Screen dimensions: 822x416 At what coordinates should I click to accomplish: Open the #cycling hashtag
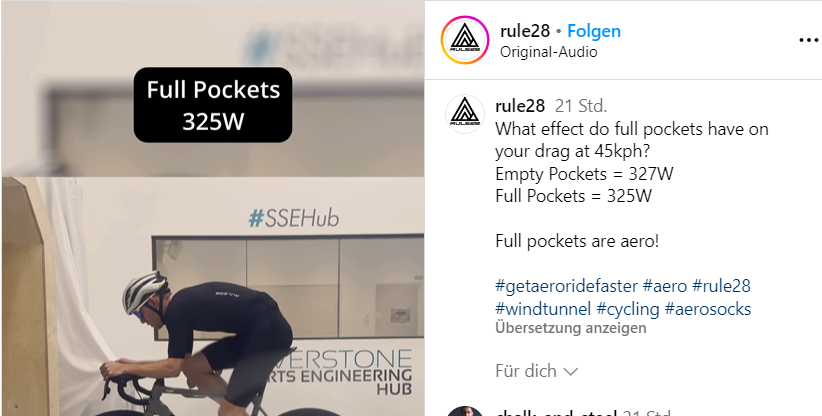click(x=628, y=309)
